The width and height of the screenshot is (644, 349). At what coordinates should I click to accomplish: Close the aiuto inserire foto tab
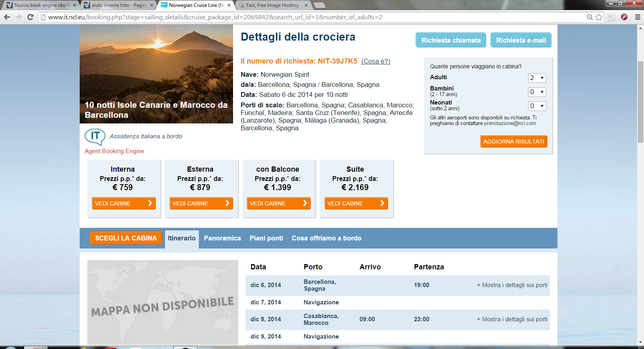[x=152, y=5]
